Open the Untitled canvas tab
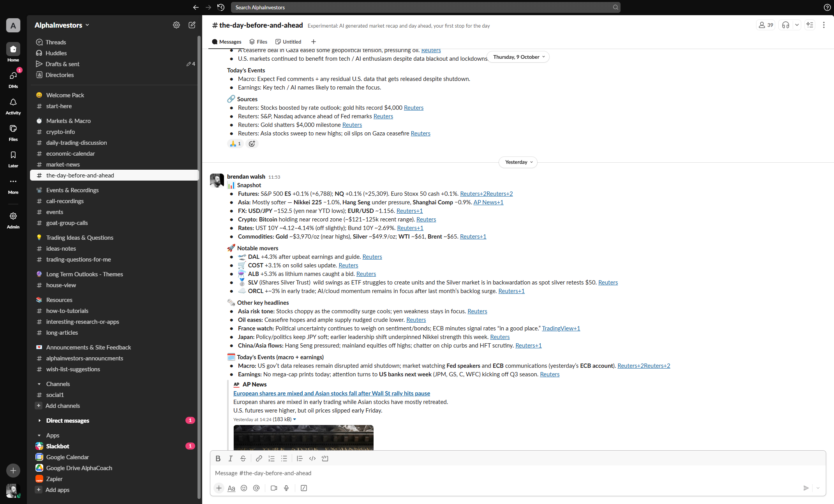 pos(288,42)
